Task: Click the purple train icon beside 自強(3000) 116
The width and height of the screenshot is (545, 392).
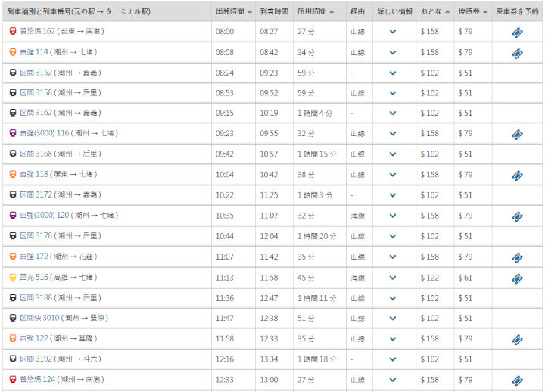Action: (13, 133)
